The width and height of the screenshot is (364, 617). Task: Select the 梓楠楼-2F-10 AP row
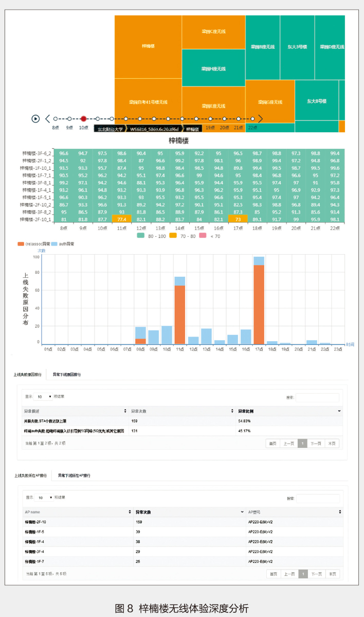coord(183,522)
